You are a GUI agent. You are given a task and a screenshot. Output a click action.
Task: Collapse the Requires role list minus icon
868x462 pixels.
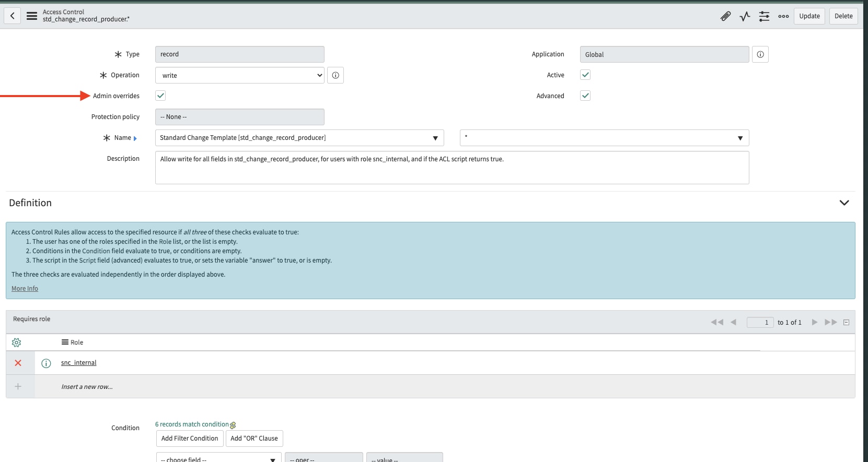coord(847,322)
